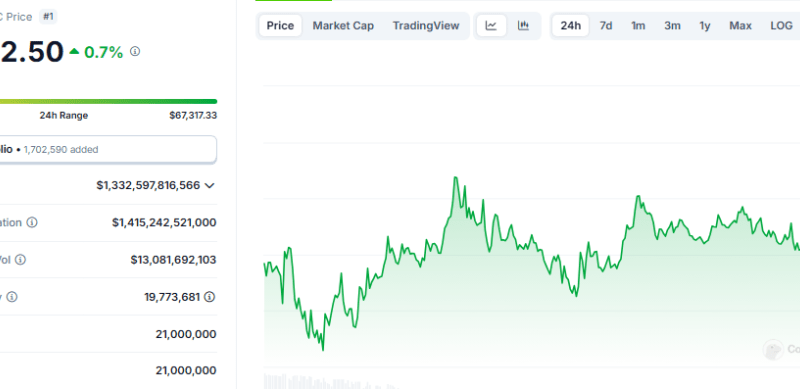This screenshot has width=800, height=389.
Task: Click the 19,773,681 supply value
Action: tap(172, 297)
